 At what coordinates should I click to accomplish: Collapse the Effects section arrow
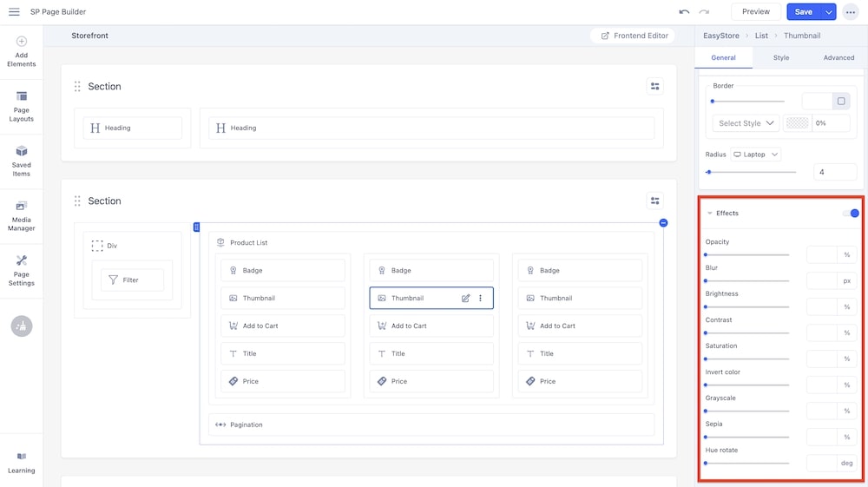pos(709,213)
